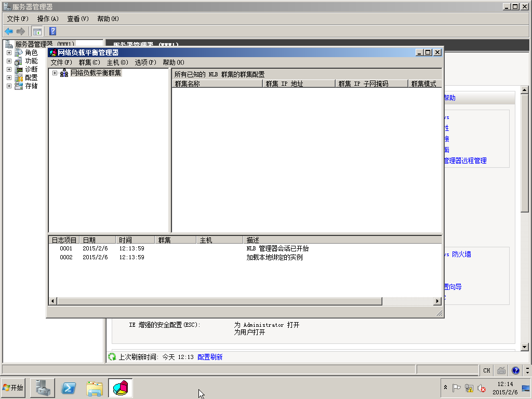Click the Server Manager root node icon

(x=9, y=45)
